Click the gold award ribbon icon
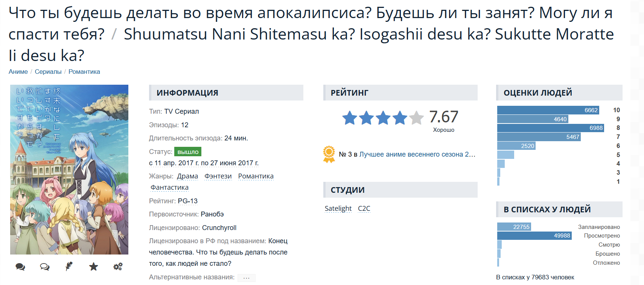The width and height of the screenshot is (644, 285). (x=329, y=154)
